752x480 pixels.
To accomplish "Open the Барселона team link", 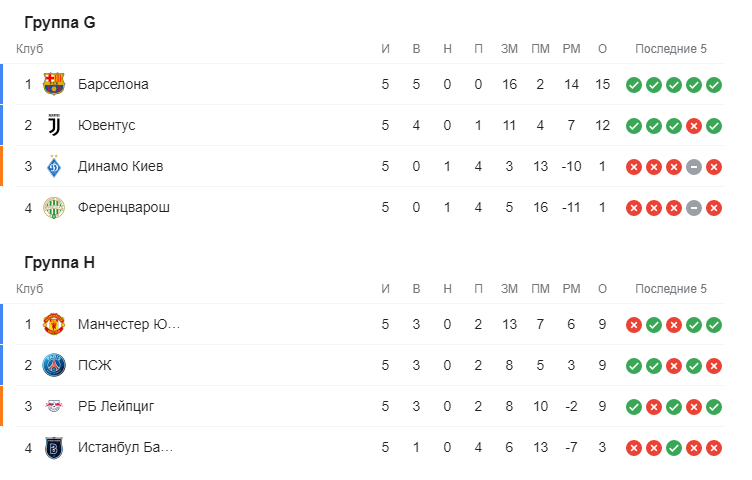I will (x=113, y=84).
